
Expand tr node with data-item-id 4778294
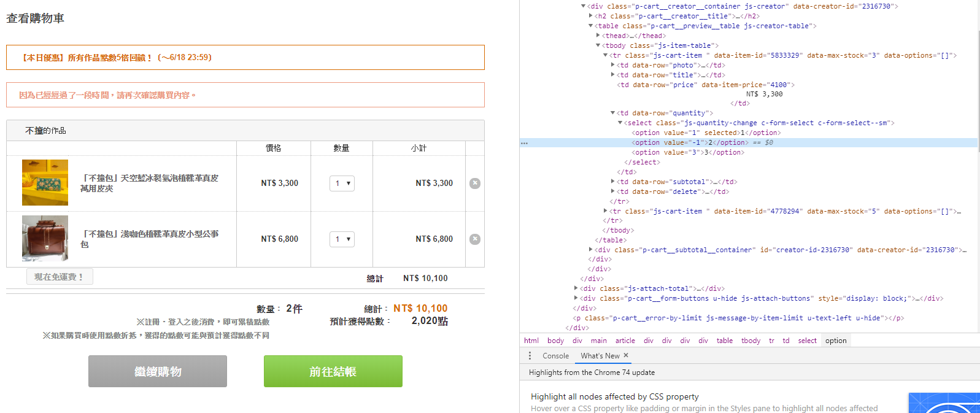point(606,211)
